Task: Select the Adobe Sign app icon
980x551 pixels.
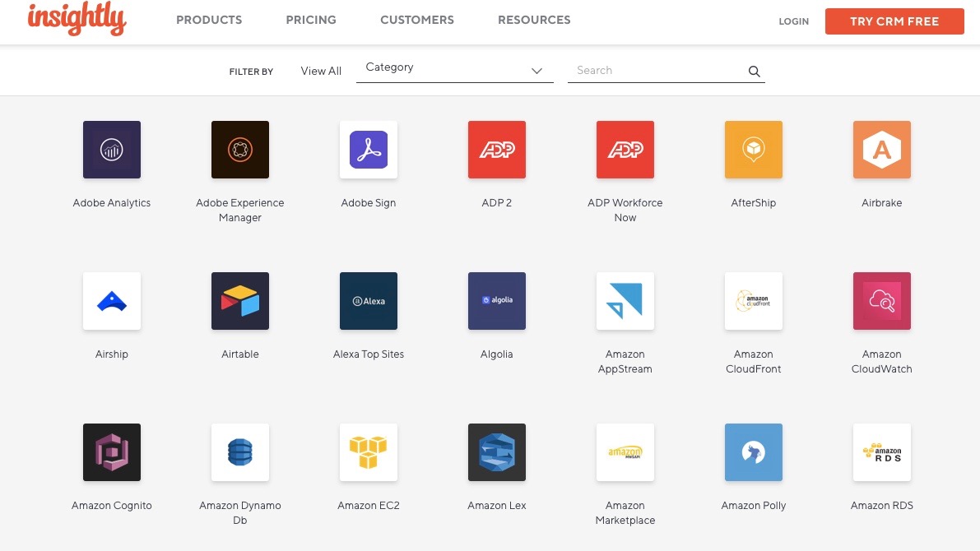Action: coord(369,150)
